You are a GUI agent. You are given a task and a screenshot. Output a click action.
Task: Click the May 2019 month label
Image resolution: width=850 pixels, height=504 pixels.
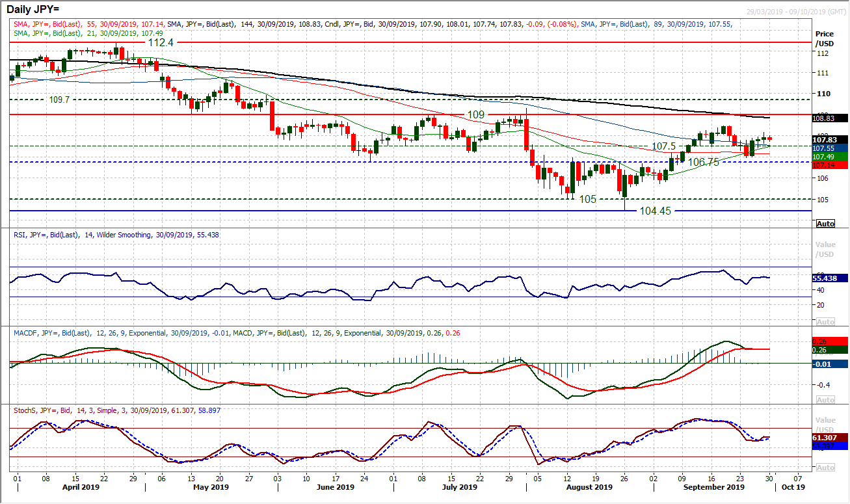211,487
